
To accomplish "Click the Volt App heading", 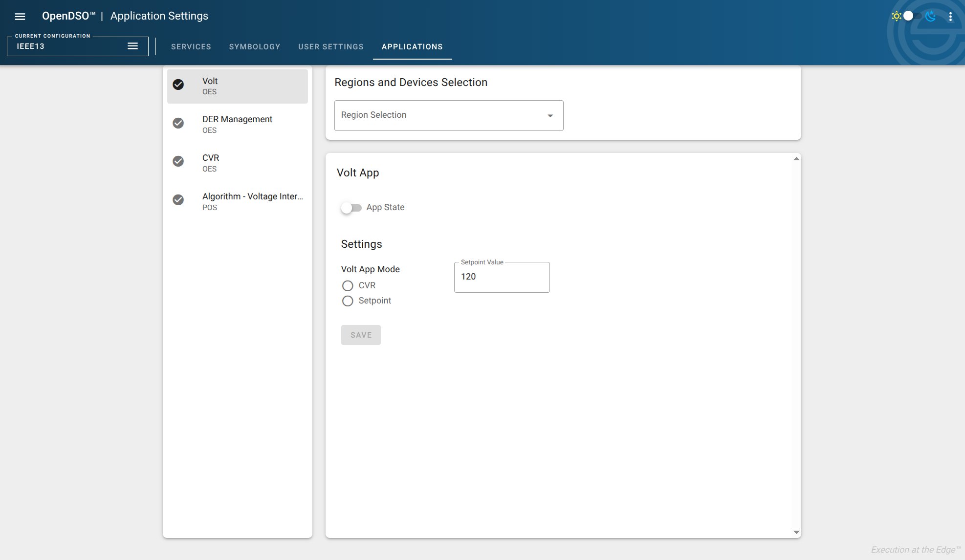I will 358,173.
